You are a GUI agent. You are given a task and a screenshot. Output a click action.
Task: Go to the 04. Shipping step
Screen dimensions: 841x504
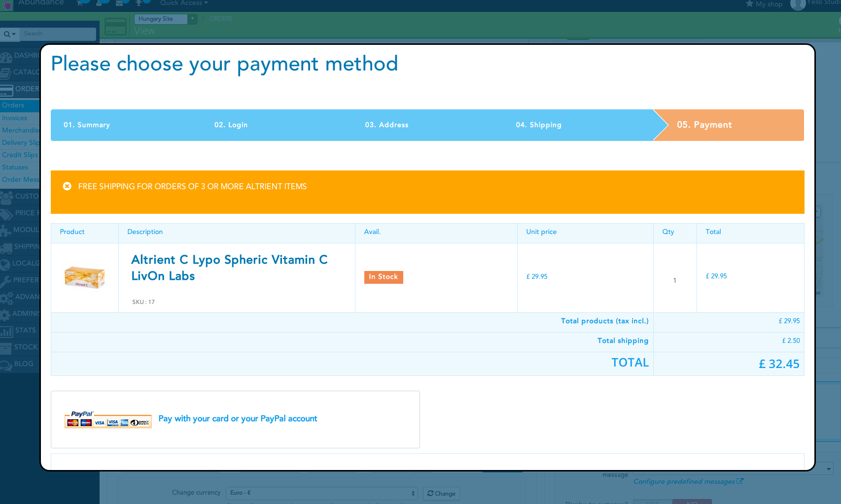coord(538,125)
